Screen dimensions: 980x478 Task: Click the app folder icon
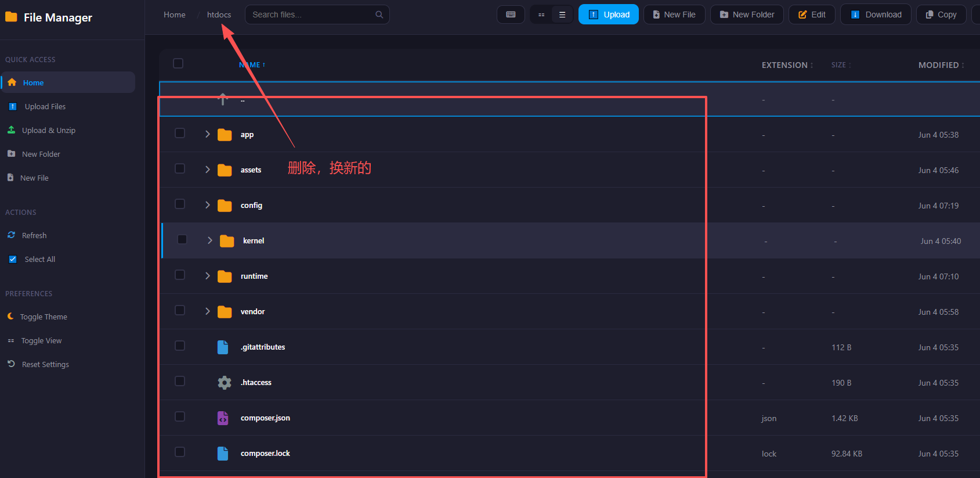click(x=225, y=135)
